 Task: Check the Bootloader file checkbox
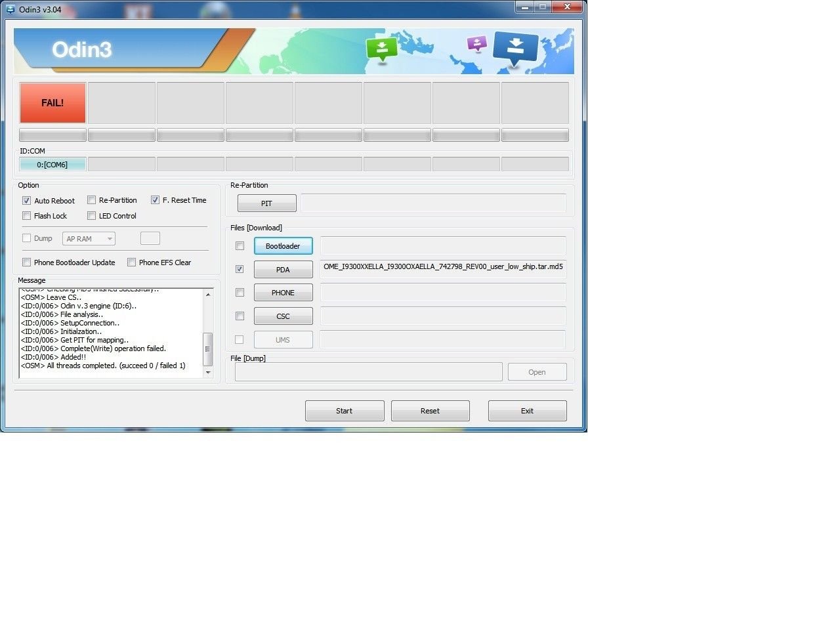click(x=240, y=246)
